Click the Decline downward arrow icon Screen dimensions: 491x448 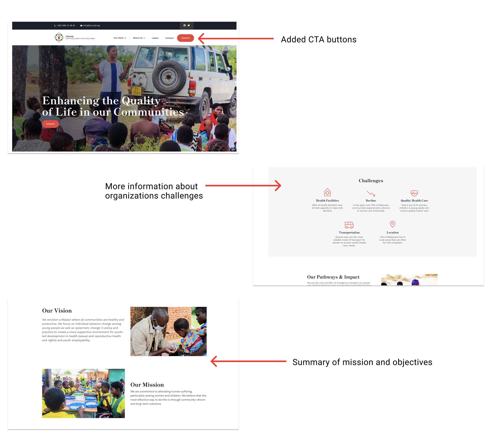tap(371, 193)
